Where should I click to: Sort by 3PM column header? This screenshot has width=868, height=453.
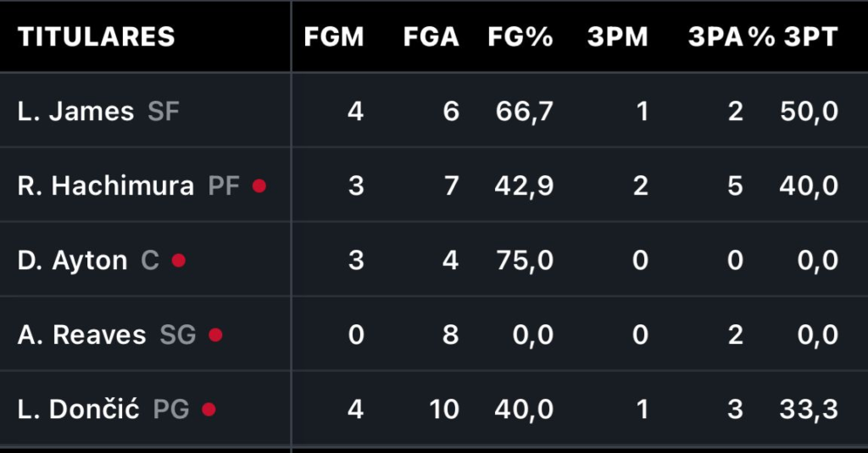coord(617,37)
